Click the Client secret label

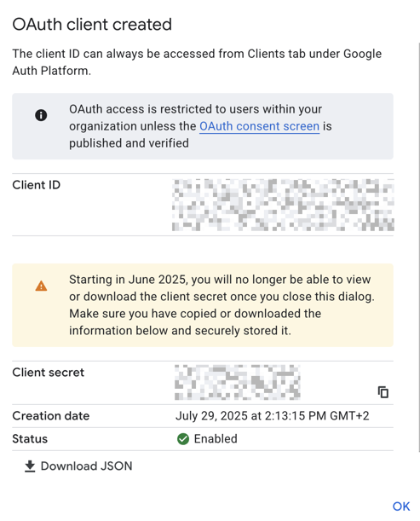[49, 372]
